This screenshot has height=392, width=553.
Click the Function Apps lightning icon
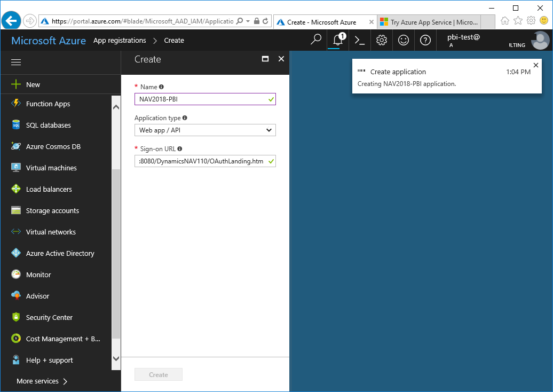point(16,104)
